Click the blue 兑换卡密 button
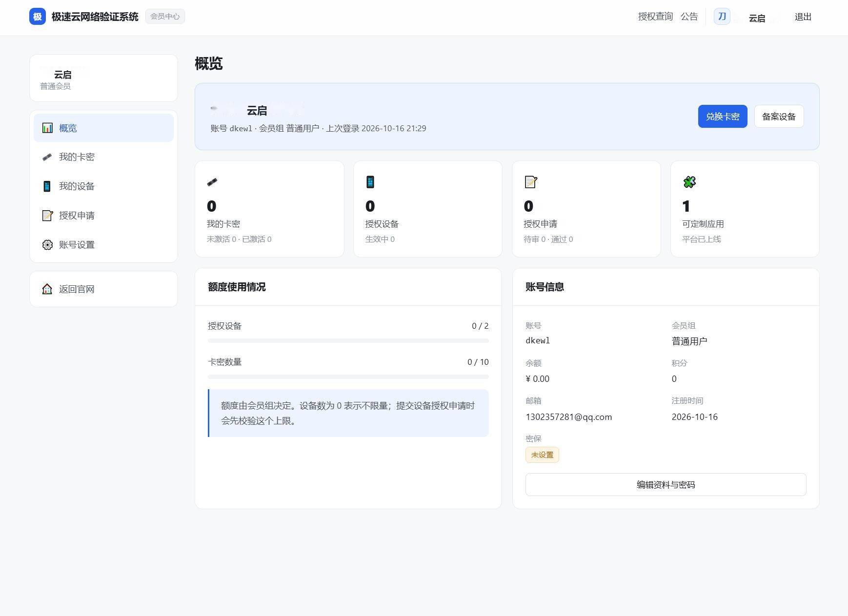848x616 pixels. point(723,117)
